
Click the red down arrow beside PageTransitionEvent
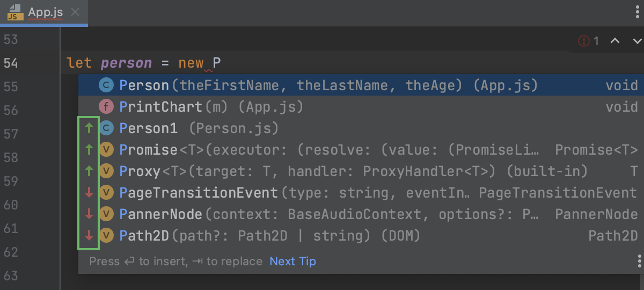(x=89, y=192)
